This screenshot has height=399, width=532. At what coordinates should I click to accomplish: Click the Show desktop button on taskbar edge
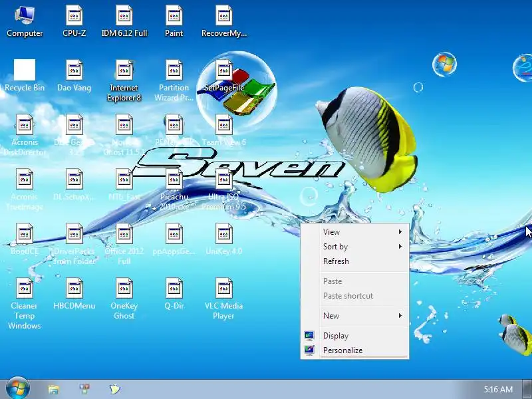click(x=527, y=390)
